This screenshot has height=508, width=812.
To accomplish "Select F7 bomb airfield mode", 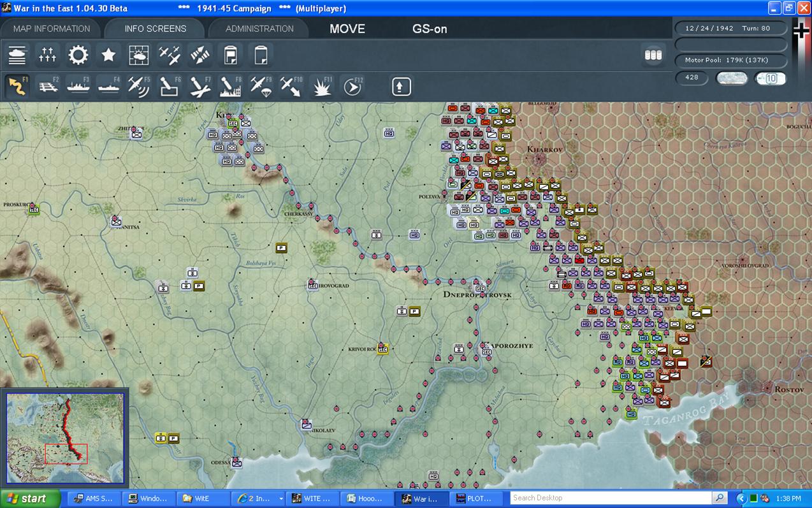I will [200, 86].
